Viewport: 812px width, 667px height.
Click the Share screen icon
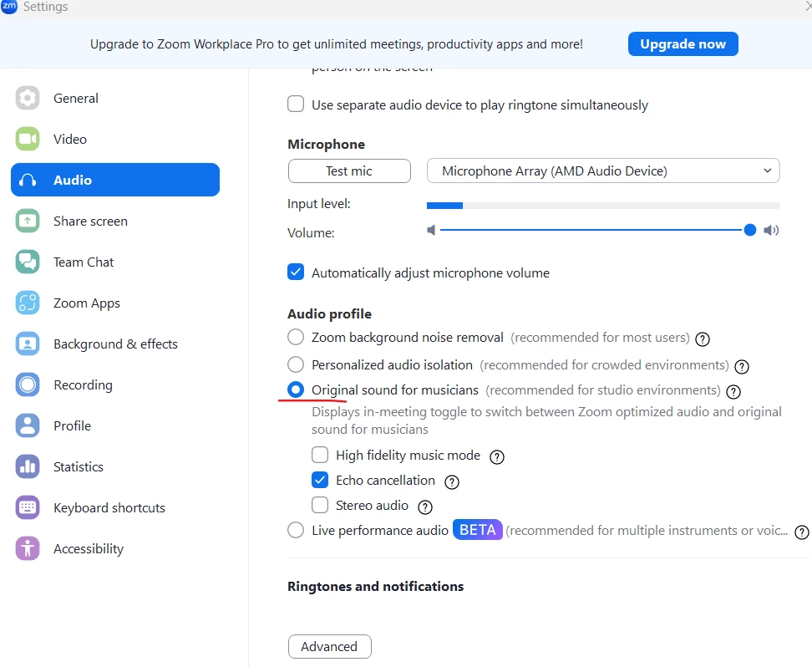coord(28,221)
